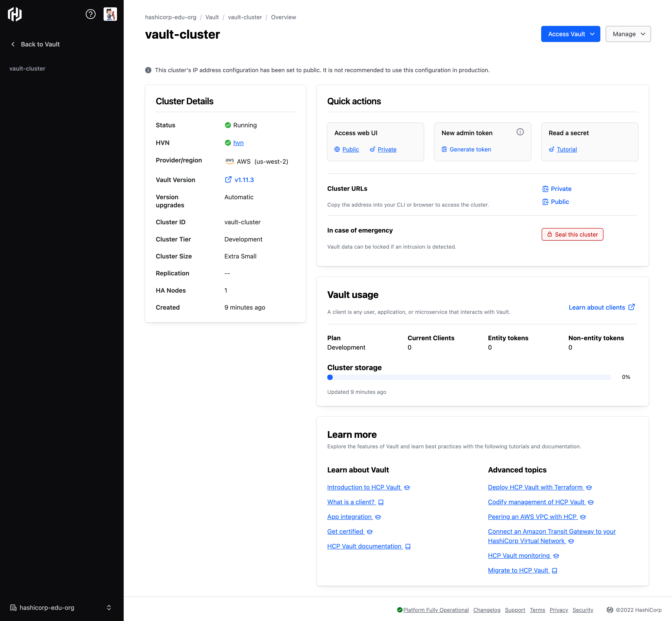Click the vault-cluster breadcrumb
This screenshot has width=672, height=621.
[x=245, y=17]
